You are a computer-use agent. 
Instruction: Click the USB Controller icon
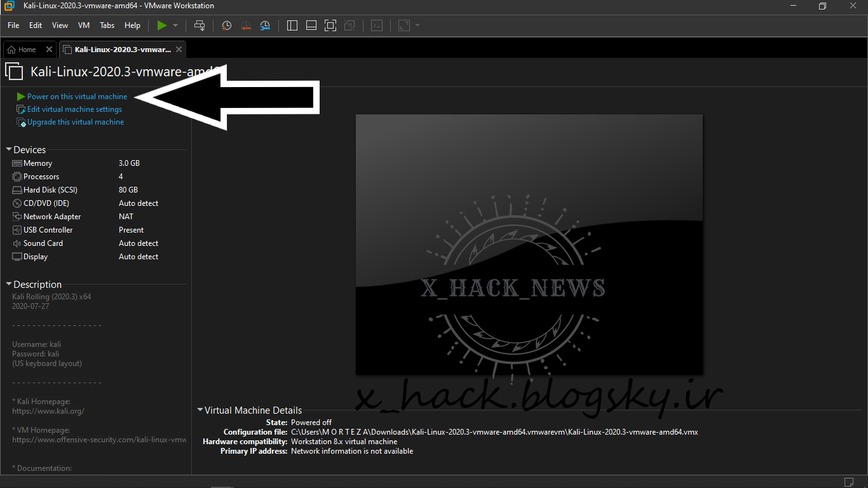tap(17, 230)
